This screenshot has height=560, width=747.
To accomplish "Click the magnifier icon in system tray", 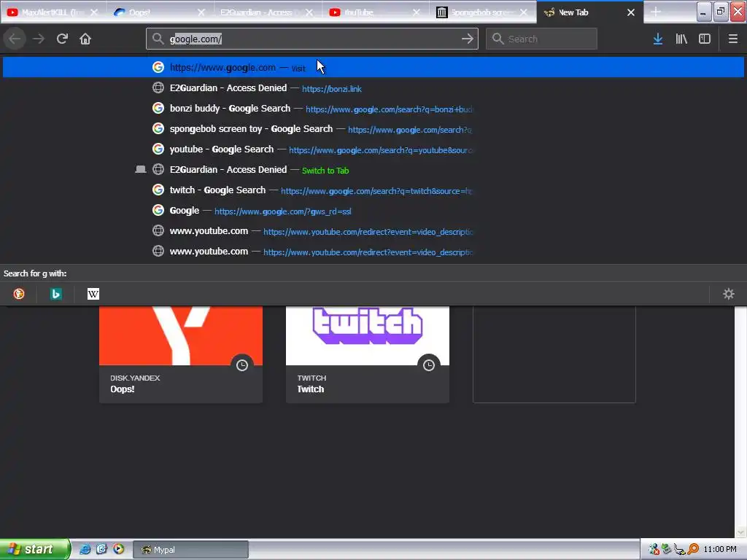I will [693, 550].
